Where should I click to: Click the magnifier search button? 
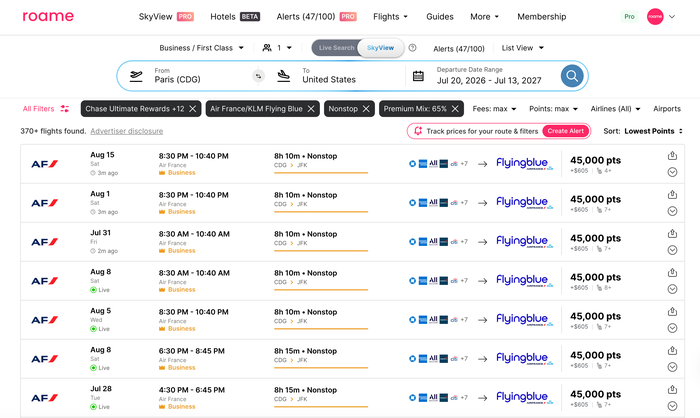coord(572,76)
